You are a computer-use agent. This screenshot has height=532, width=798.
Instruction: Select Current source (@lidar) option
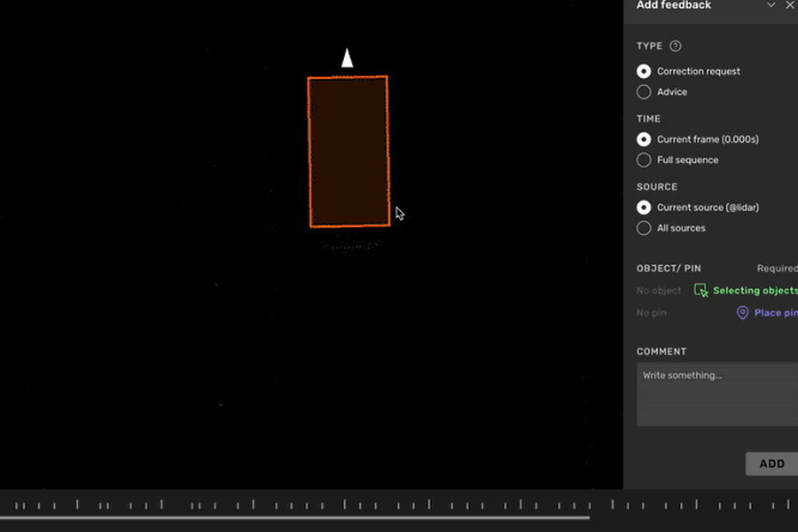(644, 207)
